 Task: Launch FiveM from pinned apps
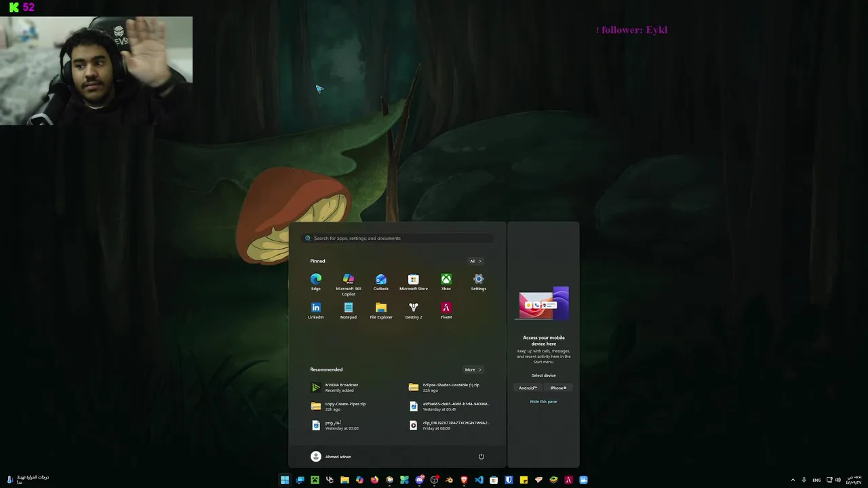(x=446, y=310)
